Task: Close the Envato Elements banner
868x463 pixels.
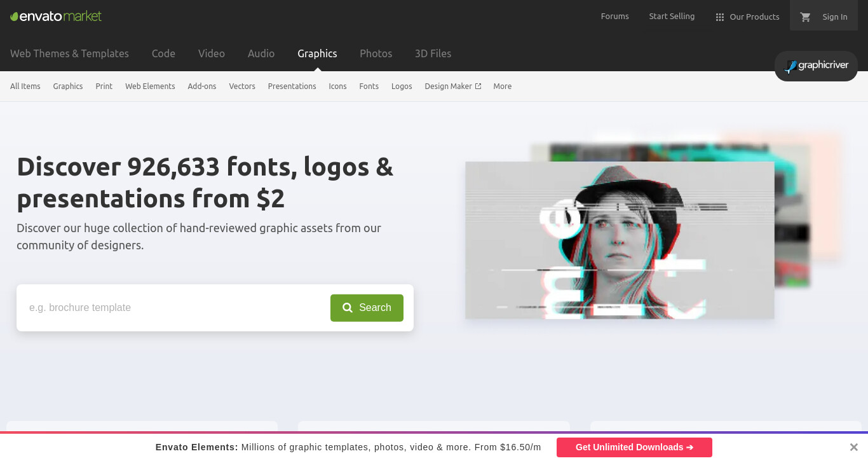Action: click(x=854, y=447)
